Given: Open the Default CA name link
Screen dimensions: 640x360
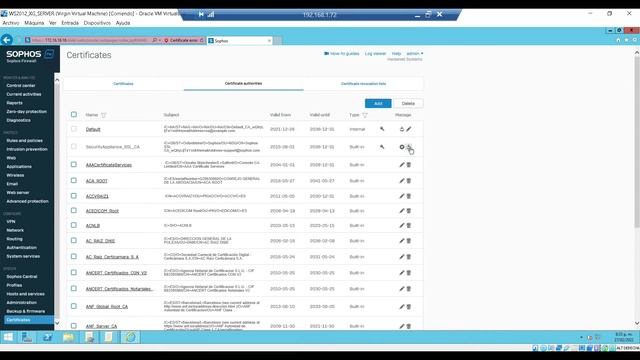Looking at the screenshot, I should tap(93, 129).
